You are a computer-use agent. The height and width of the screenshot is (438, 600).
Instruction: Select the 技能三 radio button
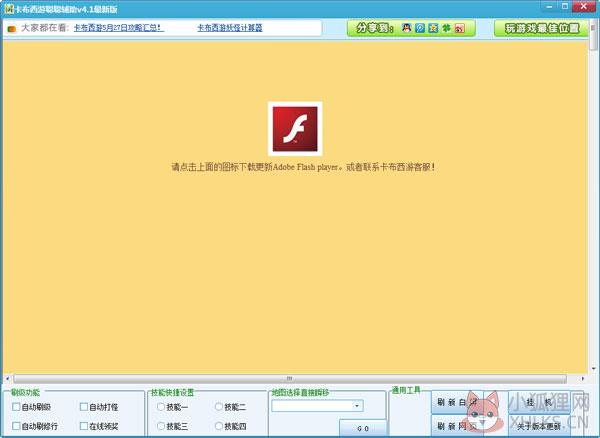[x=161, y=426]
